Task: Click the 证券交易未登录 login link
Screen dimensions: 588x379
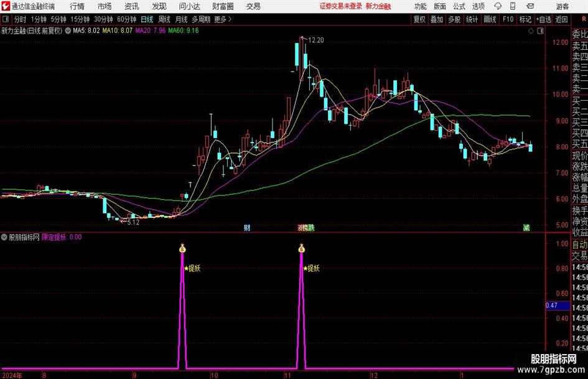Action: tap(341, 6)
